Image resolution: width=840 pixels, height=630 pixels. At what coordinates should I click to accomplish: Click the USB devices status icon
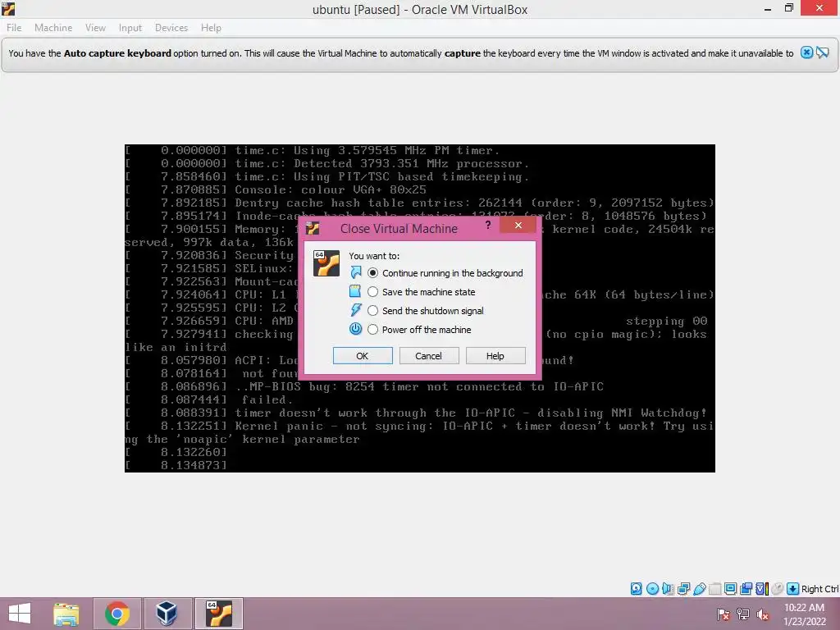[699, 589]
